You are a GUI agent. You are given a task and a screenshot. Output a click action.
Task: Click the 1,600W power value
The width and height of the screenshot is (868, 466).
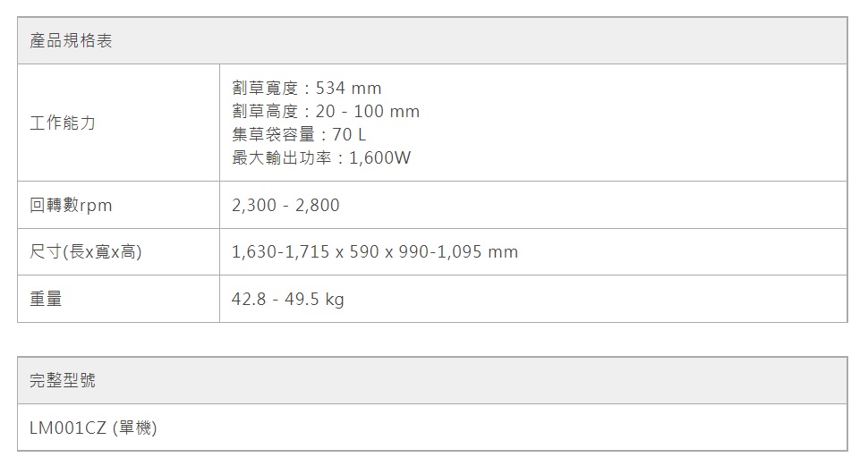(x=380, y=158)
